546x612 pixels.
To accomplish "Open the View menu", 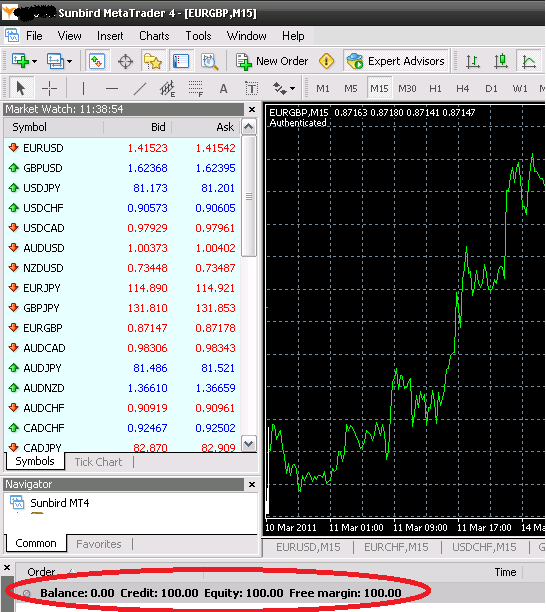I will (69, 36).
